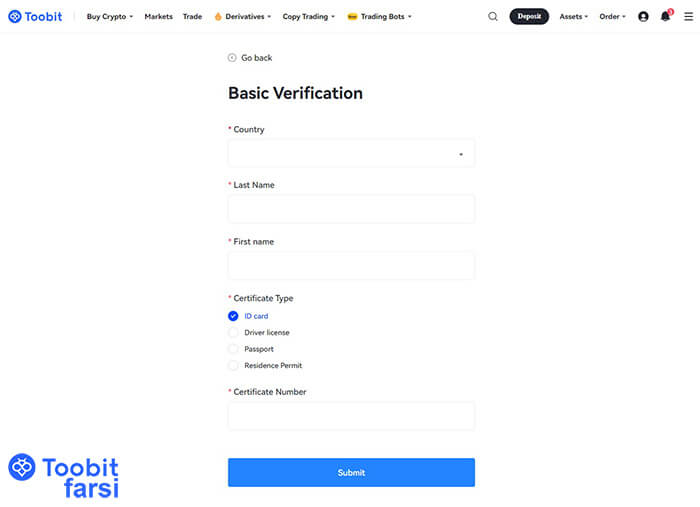Go to the Trade menu item
Screen dimensions: 700x507
(192, 17)
